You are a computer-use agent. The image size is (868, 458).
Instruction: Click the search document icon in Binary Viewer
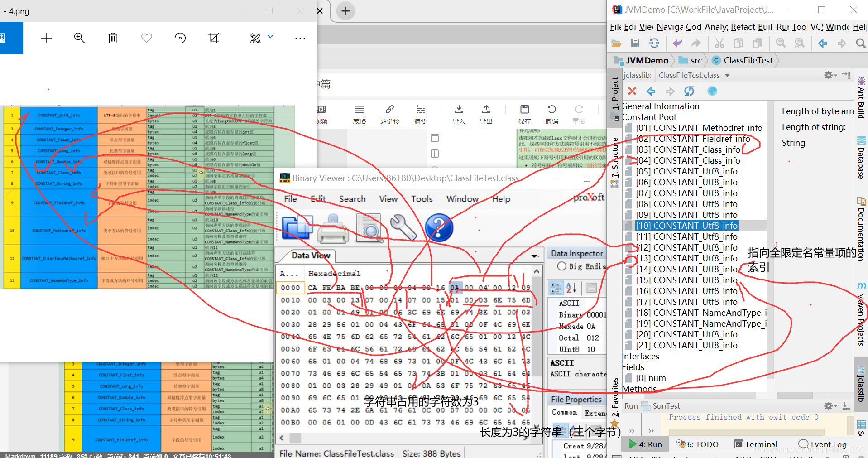point(369,228)
